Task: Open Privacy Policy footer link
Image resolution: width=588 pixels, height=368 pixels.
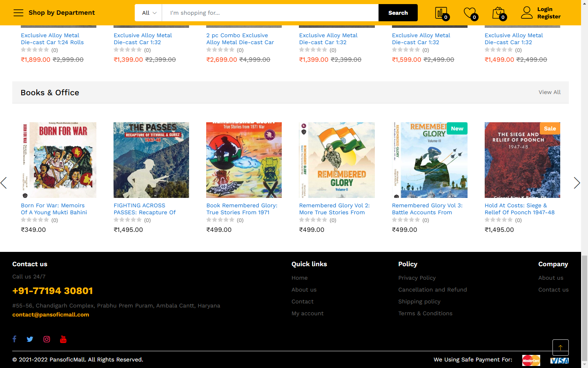Action: 417,278
